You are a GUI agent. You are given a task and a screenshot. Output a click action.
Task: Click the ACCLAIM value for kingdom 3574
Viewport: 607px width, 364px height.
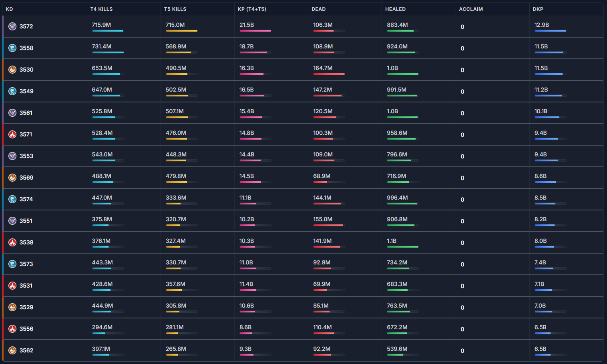pos(462,199)
